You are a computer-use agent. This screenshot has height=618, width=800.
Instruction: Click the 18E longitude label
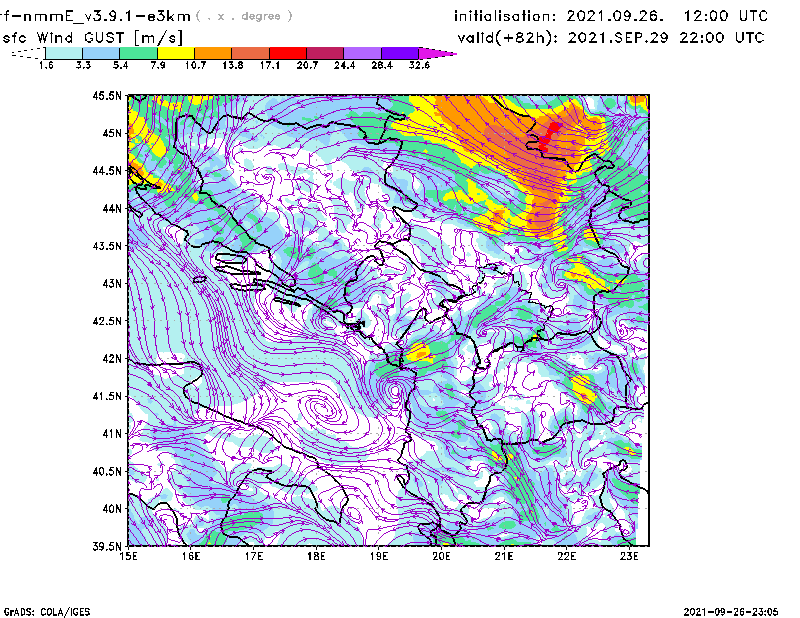316,556
